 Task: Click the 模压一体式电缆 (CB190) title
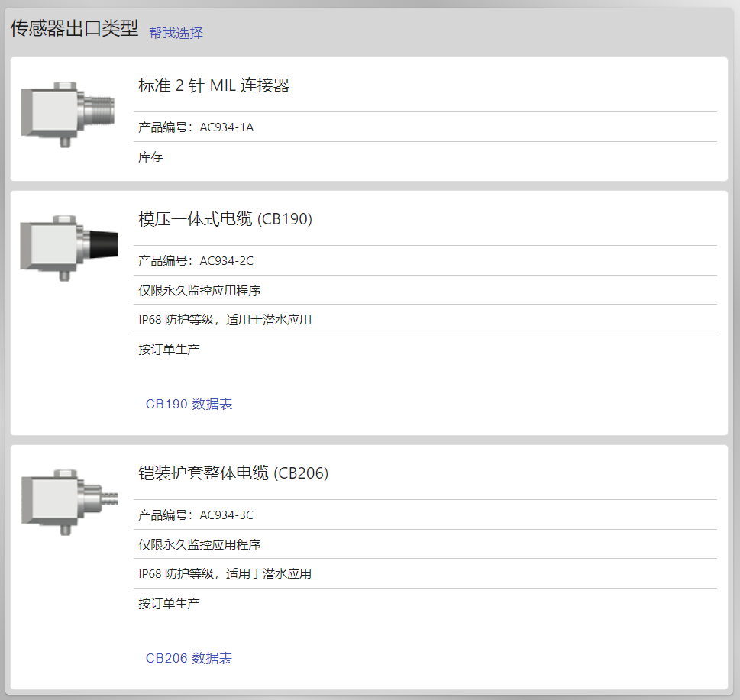pos(225,219)
